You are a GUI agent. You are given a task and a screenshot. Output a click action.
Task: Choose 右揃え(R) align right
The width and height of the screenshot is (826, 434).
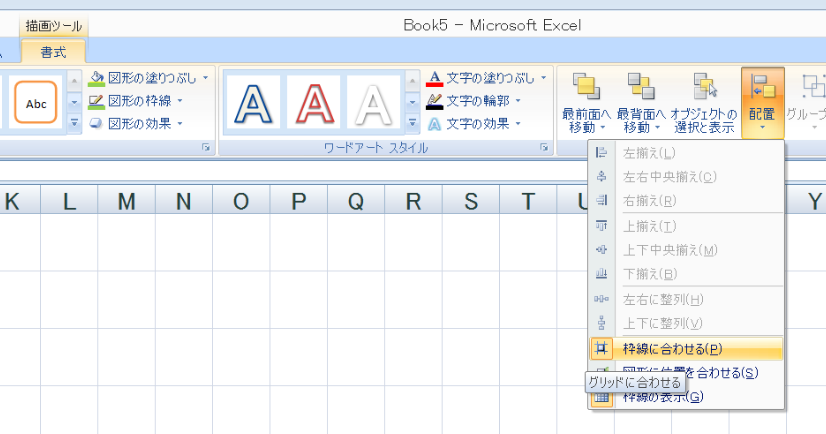(686, 201)
